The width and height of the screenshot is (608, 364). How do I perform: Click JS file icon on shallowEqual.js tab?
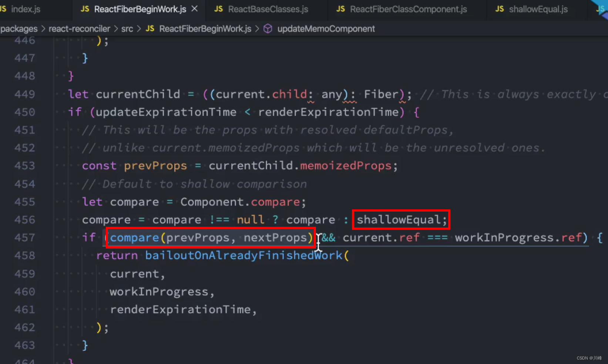[500, 9]
